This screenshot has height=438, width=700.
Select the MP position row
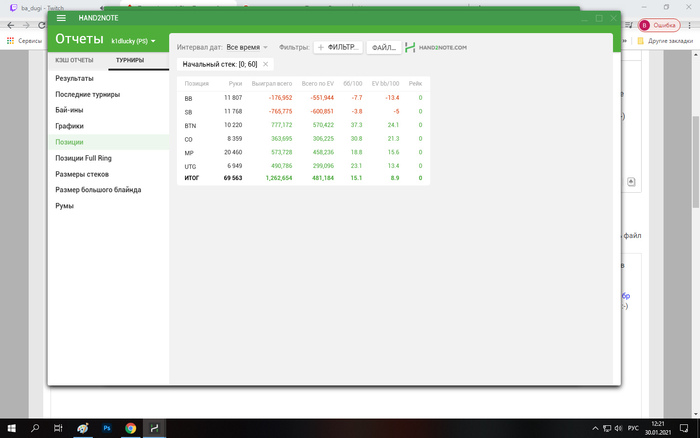(303, 152)
